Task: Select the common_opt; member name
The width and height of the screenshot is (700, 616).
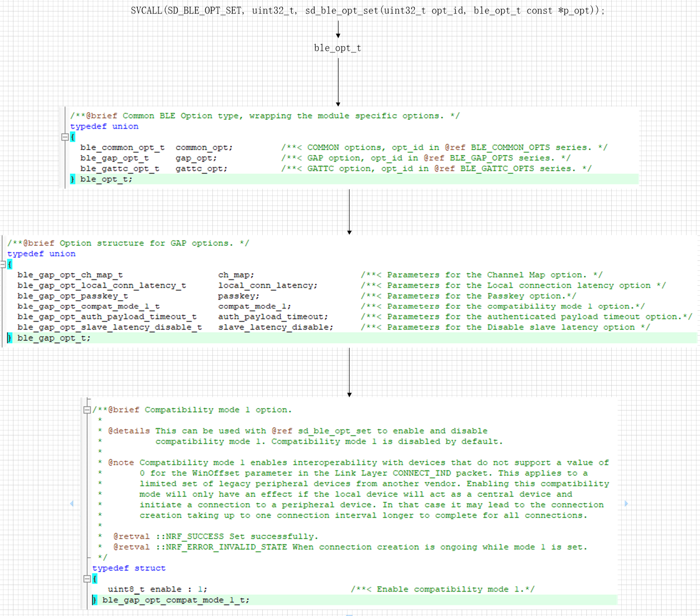Action: 204,148
